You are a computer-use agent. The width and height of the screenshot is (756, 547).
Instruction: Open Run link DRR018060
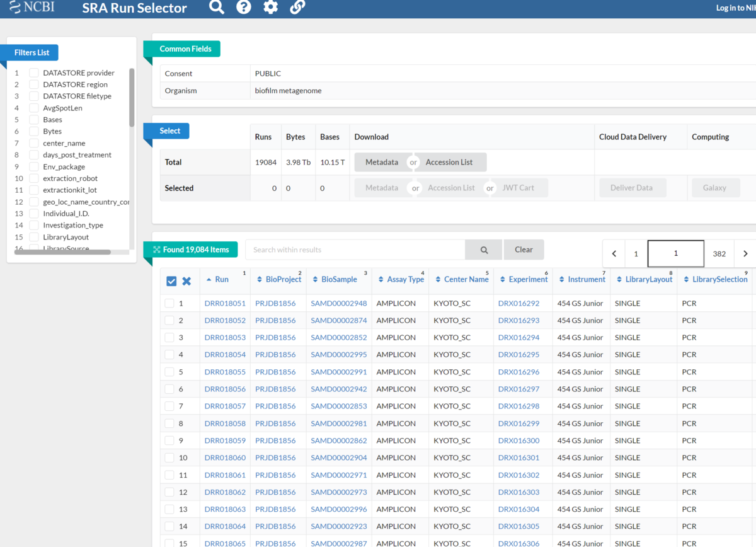pos(225,458)
